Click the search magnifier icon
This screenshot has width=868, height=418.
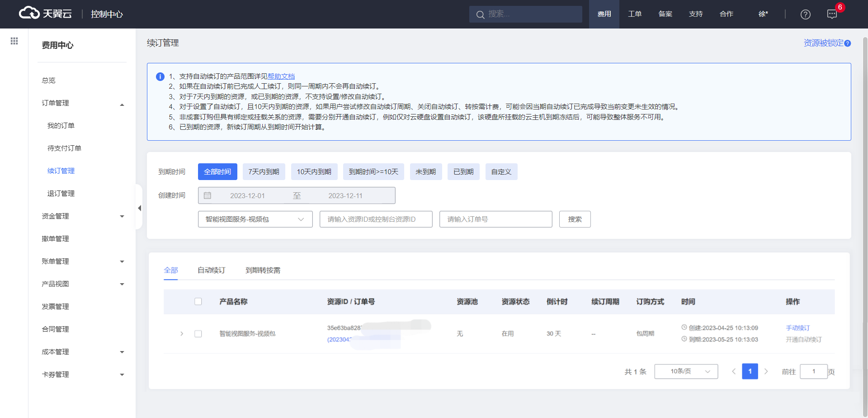pyautogui.click(x=480, y=14)
